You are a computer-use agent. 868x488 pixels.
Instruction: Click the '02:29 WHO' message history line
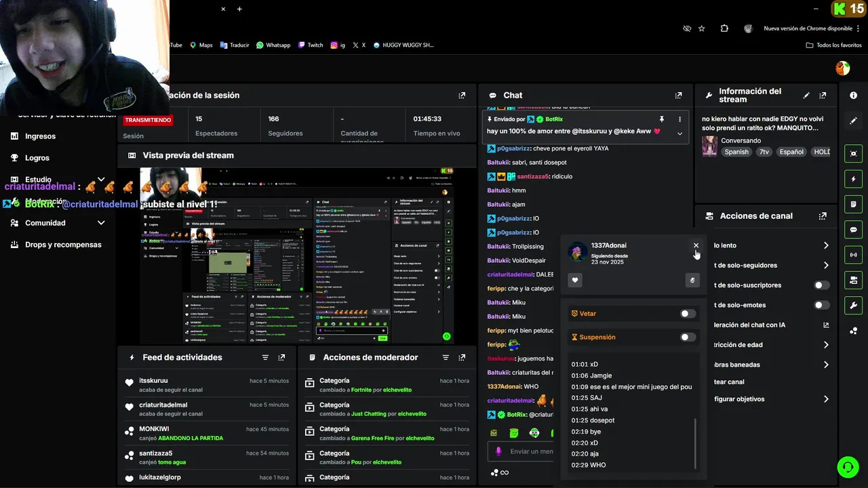(589, 465)
